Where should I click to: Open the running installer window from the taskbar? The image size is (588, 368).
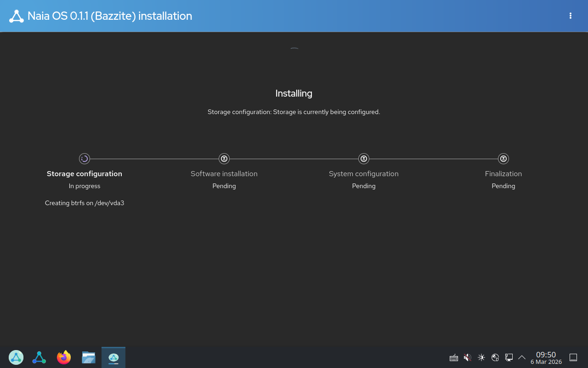[113, 357]
